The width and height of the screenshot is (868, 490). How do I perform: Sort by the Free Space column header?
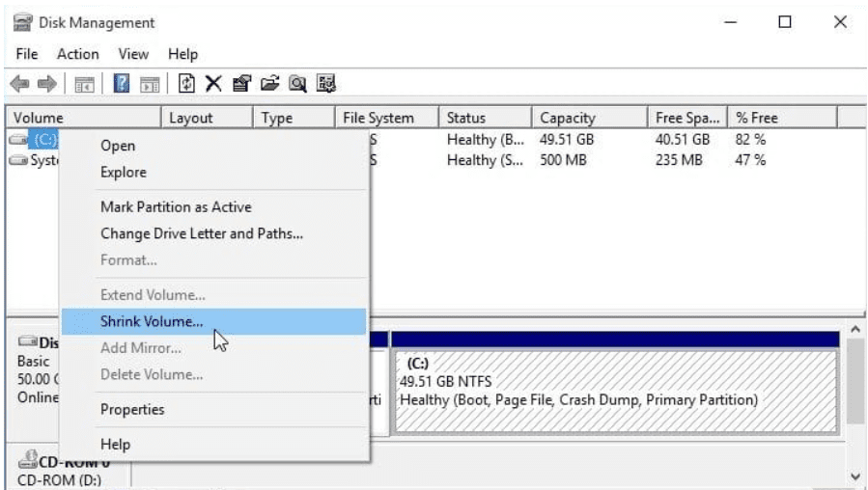tap(687, 118)
